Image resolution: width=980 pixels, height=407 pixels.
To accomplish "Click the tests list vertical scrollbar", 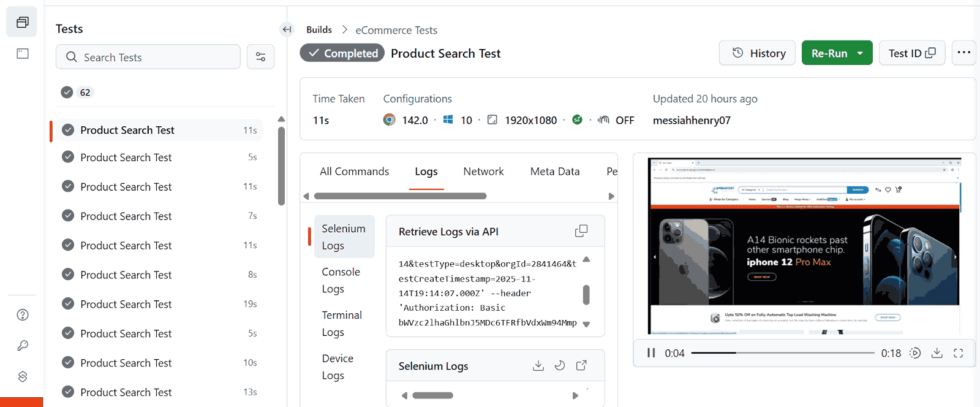I will 281,165.
